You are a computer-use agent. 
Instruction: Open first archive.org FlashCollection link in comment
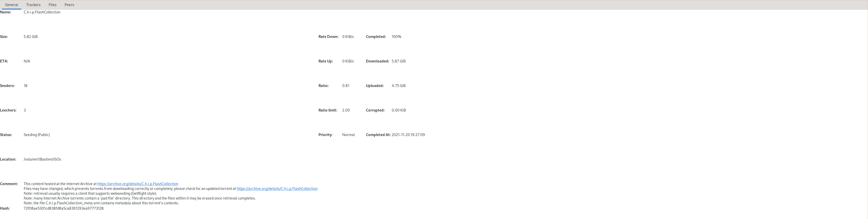(138, 184)
